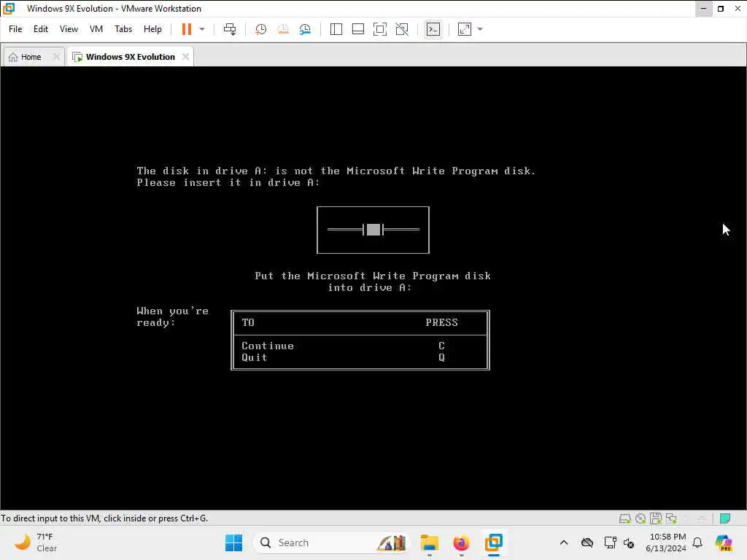
Task: Switch to Unity mode
Action: coord(402,29)
